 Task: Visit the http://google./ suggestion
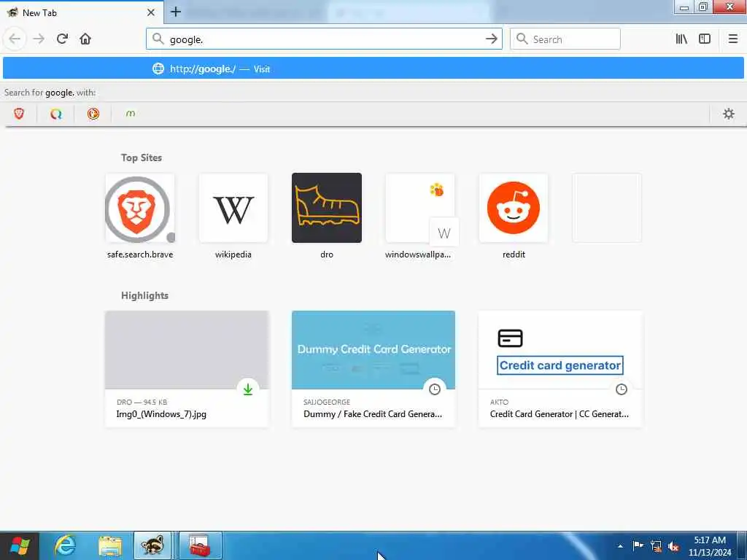[373, 69]
